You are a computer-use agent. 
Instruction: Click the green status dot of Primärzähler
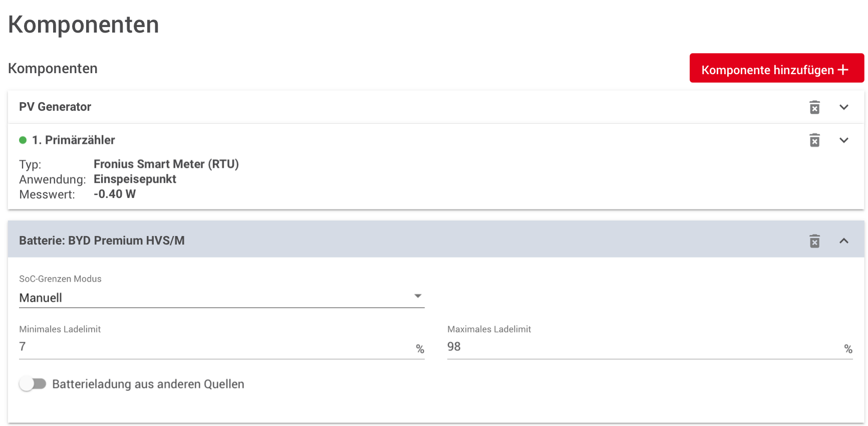23,140
